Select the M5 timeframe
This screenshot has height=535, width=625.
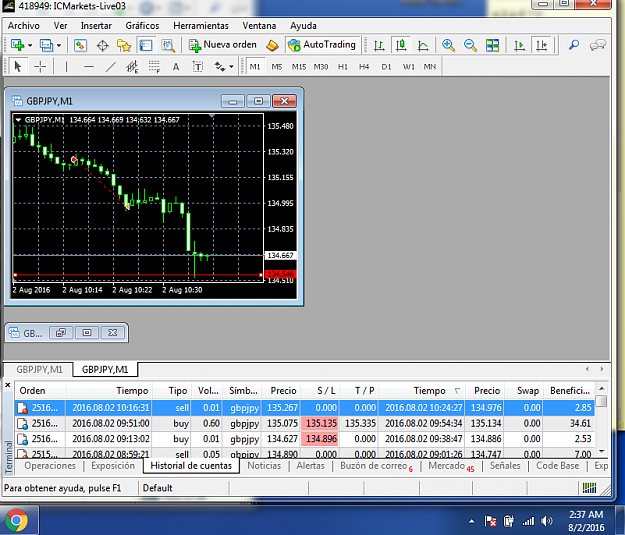click(277, 67)
